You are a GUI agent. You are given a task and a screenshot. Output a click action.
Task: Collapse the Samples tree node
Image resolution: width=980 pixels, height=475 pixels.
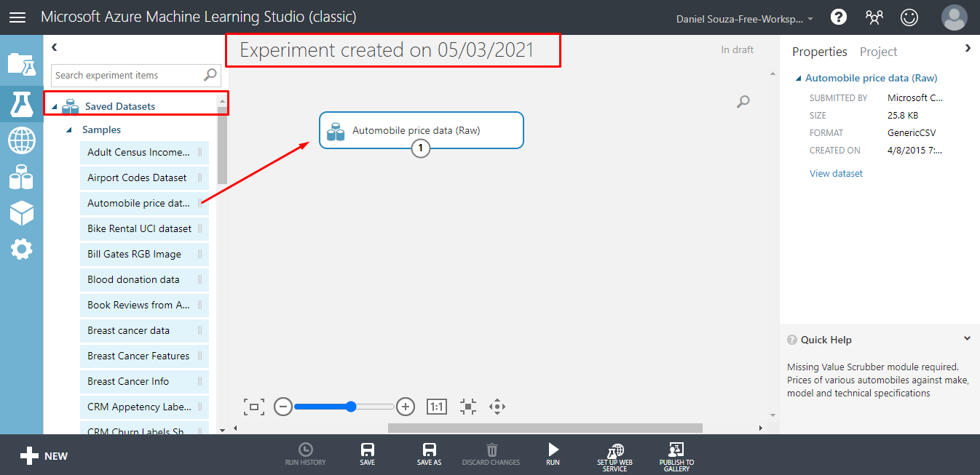point(69,130)
